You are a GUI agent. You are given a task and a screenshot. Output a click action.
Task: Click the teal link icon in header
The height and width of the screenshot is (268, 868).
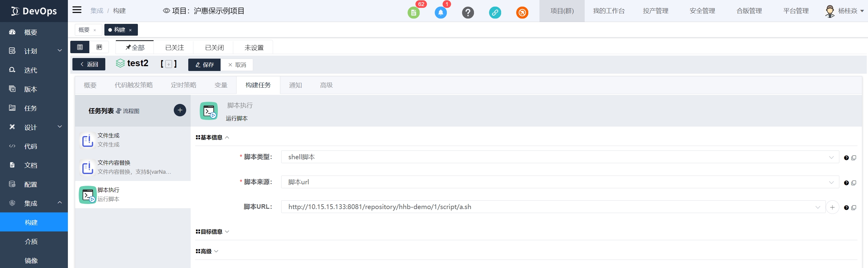(495, 13)
